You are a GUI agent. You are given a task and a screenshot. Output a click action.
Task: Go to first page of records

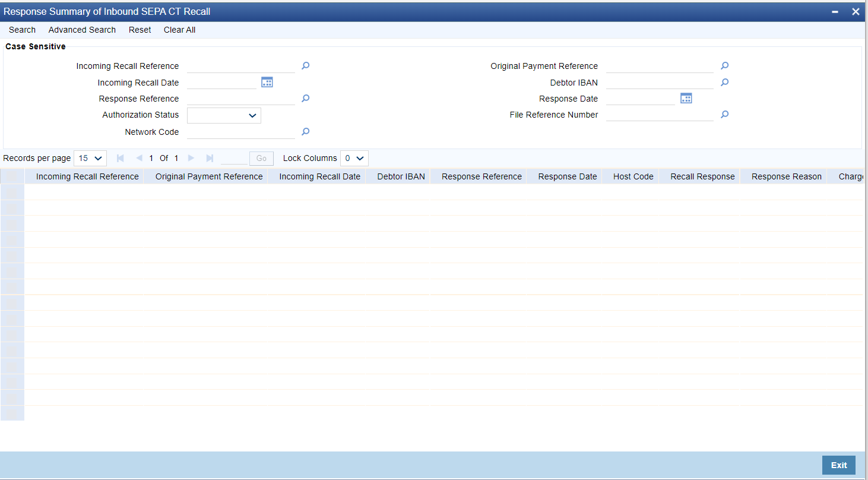pyautogui.click(x=121, y=158)
